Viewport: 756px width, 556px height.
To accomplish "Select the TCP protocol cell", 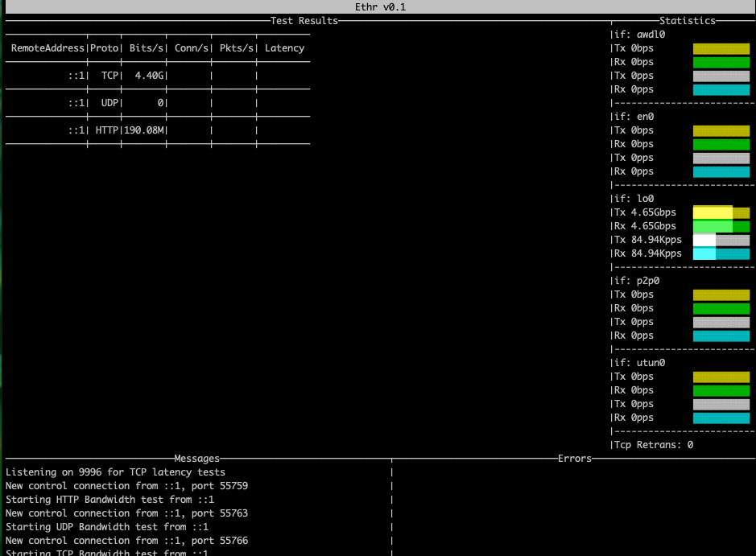I will click(x=109, y=76).
